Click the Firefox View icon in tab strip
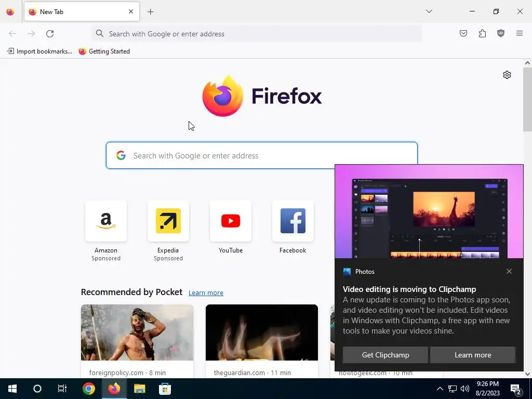The width and height of the screenshot is (532, 399). 10,11
